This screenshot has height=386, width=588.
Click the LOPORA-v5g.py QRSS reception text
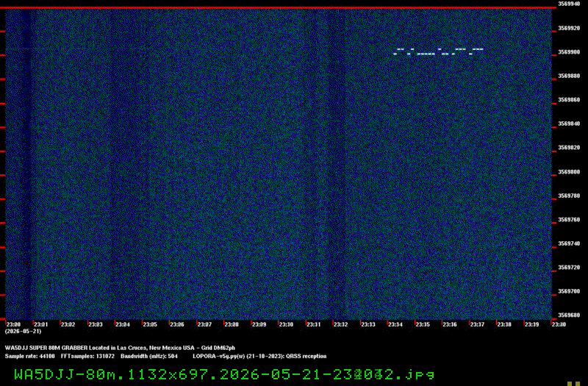259,356
